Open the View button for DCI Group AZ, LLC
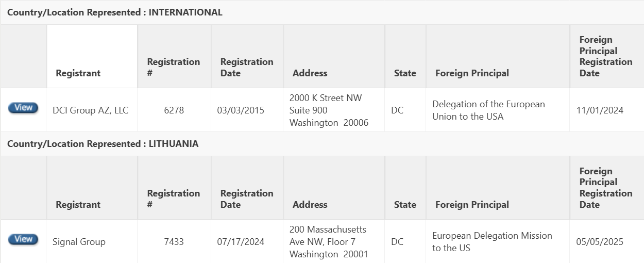The height and width of the screenshot is (263, 644). [23, 108]
